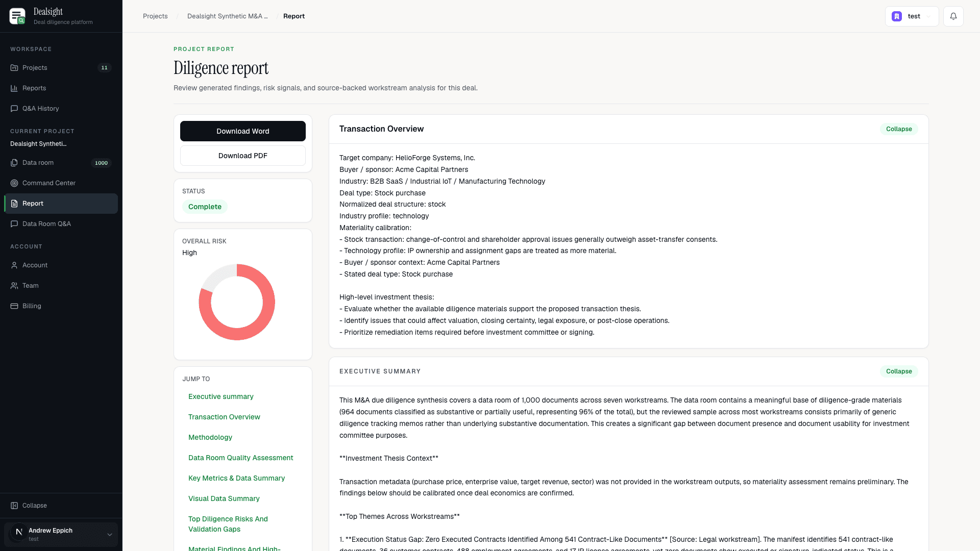Click the Command Center target icon
The height and width of the screenshot is (551, 980).
14,183
